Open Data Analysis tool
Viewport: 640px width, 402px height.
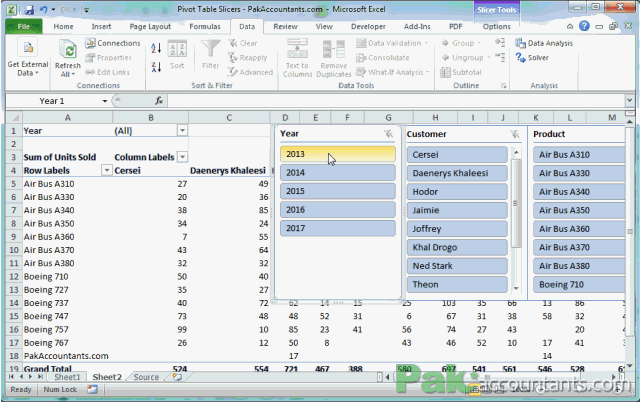544,43
